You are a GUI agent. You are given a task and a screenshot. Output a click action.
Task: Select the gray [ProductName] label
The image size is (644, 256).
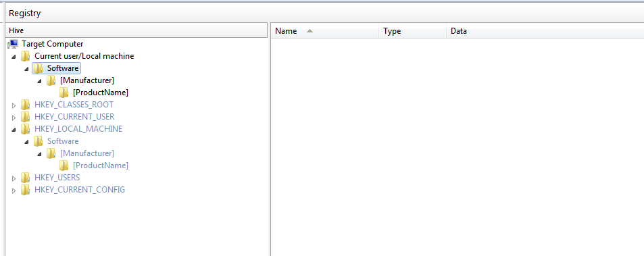click(x=101, y=165)
